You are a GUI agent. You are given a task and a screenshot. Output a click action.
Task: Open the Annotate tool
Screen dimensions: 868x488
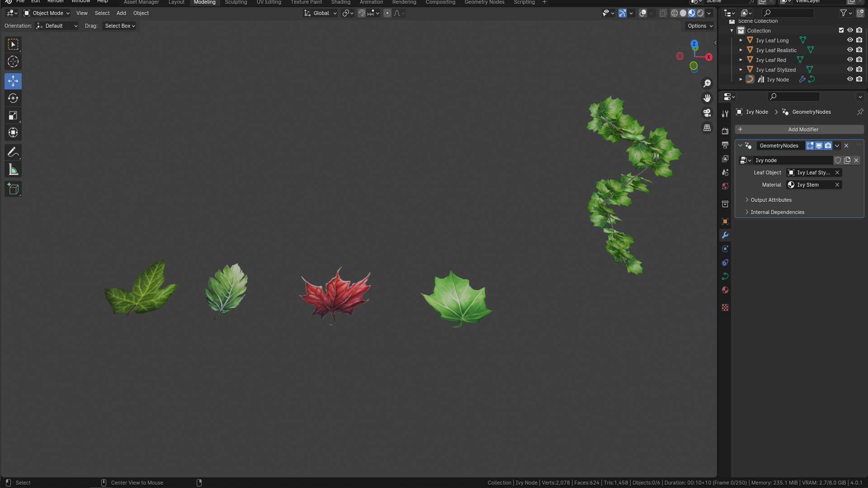tap(13, 152)
